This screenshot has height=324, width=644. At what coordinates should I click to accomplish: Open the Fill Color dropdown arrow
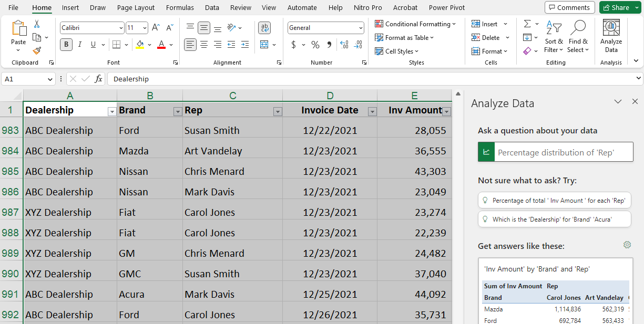(x=149, y=45)
